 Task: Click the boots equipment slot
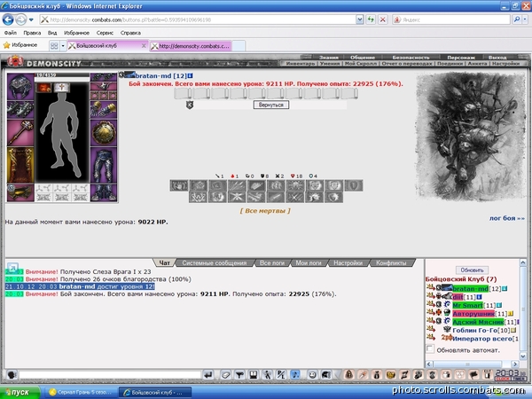point(104,192)
